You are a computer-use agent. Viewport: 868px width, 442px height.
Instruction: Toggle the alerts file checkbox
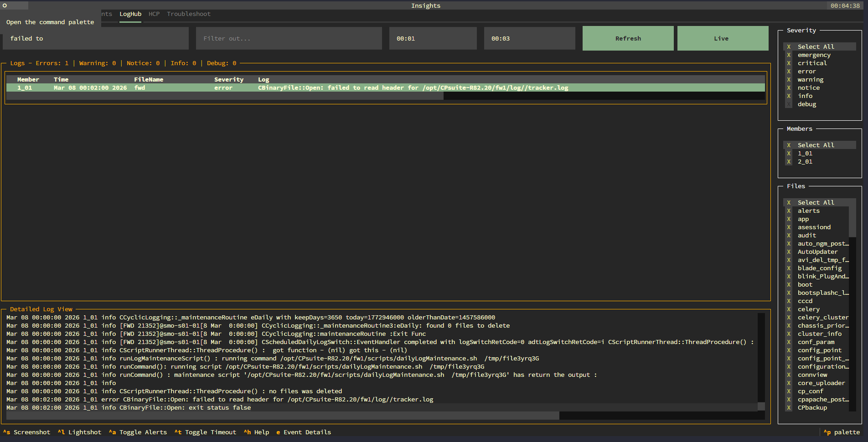(x=789, y=211)
